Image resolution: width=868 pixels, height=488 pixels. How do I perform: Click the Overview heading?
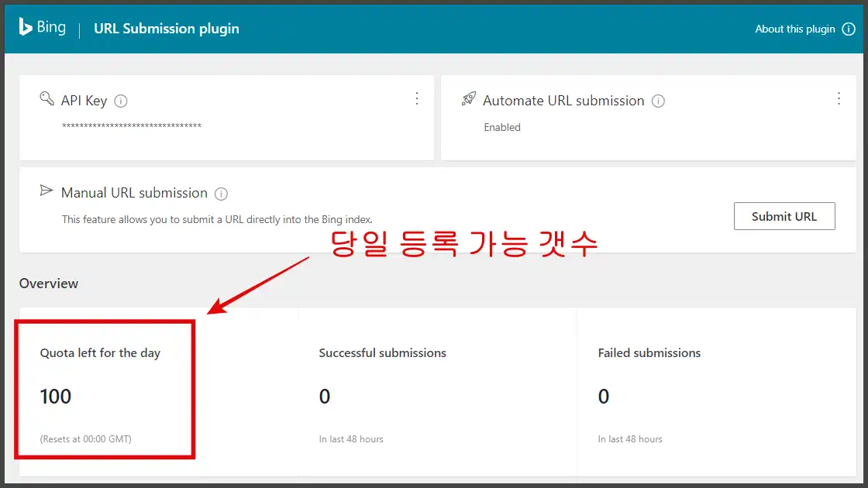coord(49,284)
